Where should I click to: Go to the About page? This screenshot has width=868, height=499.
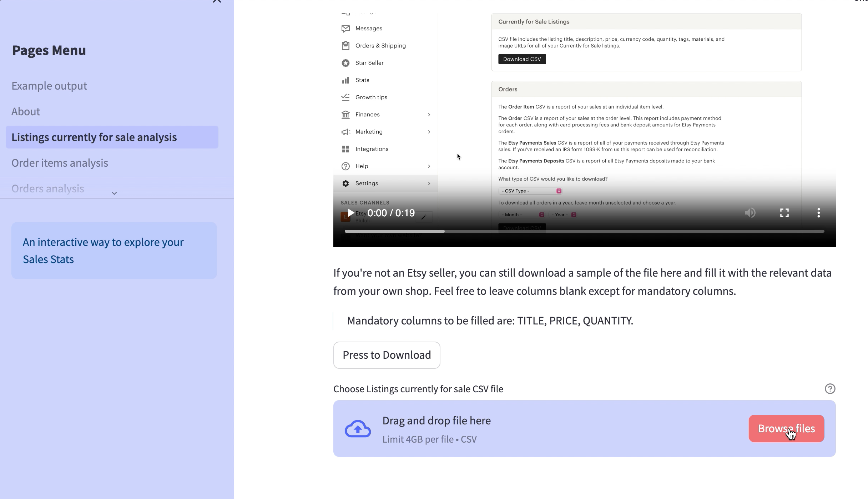coord(26,112)
